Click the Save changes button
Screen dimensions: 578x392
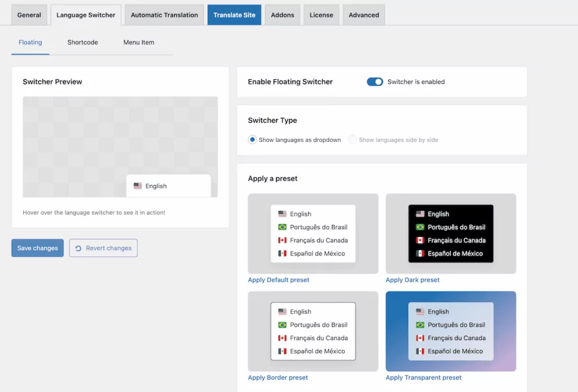37,248
